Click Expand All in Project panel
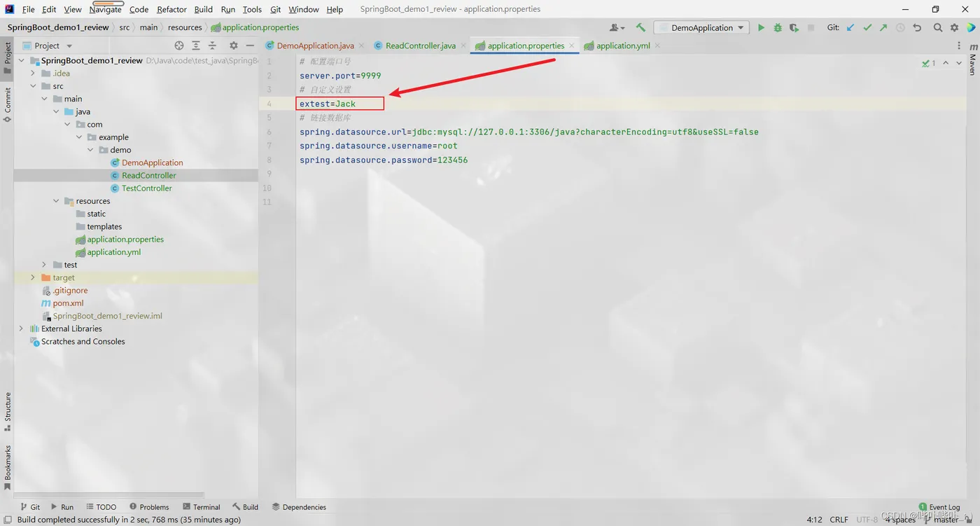The height and width of the screenshot is (526, 980). 196,46
